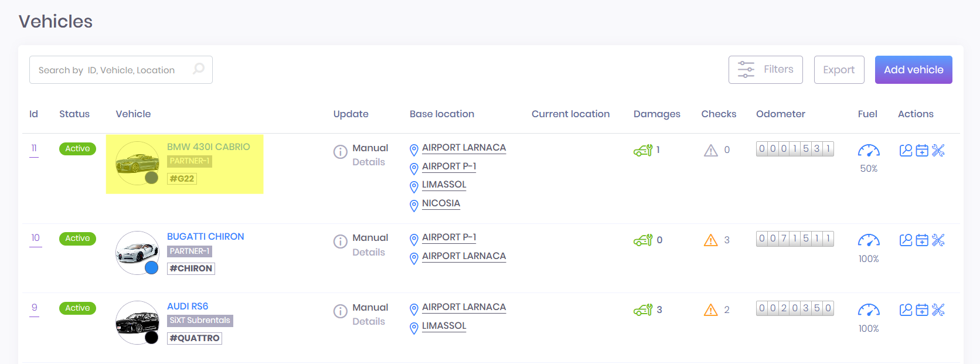980x364 pixels.
Task: Click the info icon beside Audi RS6 update
Action: (x=341, y=311)
